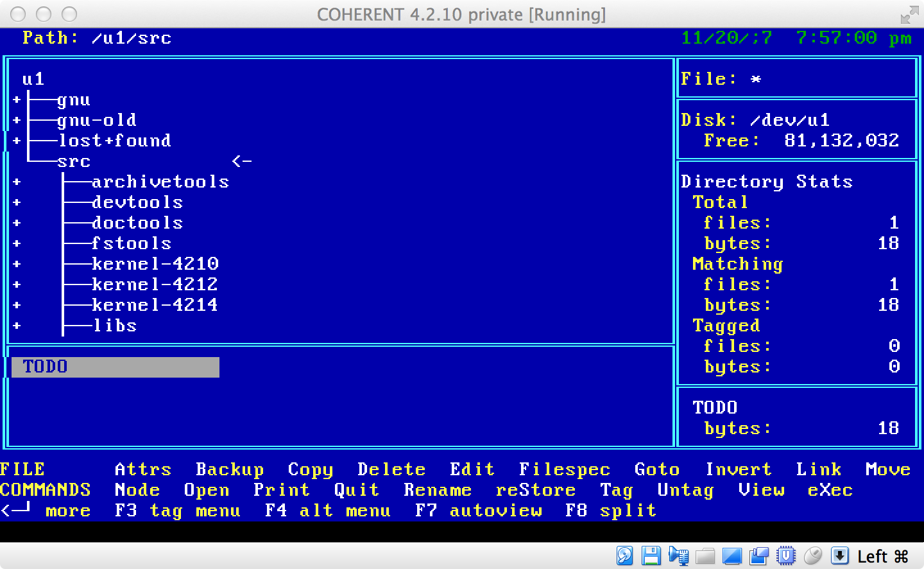Choose the Goto command
Image resolution: width=924 pixels, height=569 pixels.
coord(657,469)
